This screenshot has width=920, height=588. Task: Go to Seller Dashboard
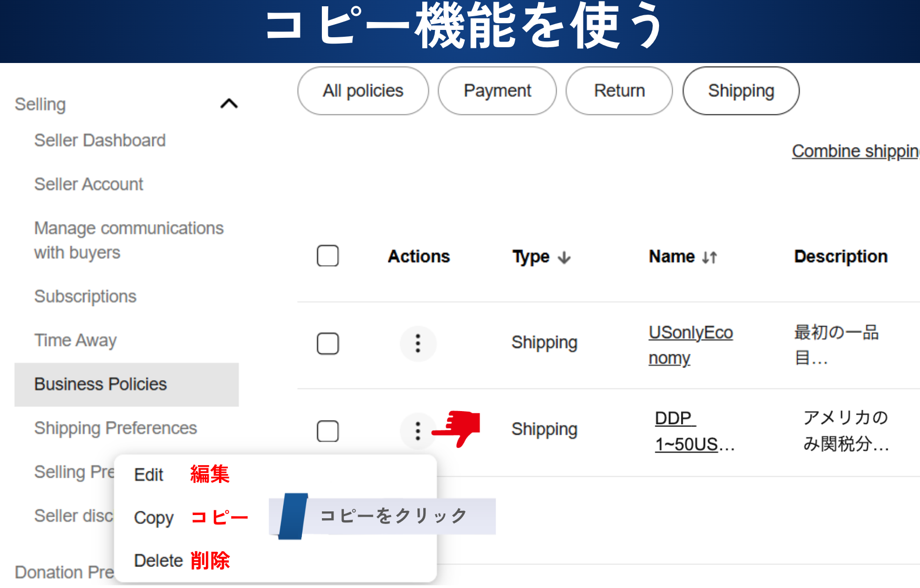100,140
